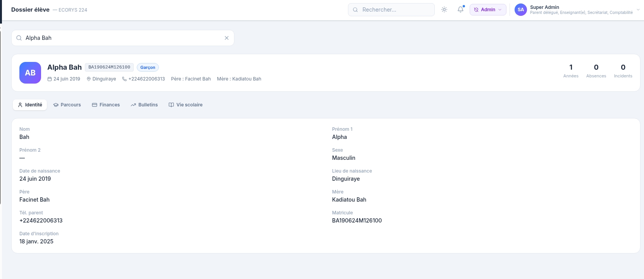
Task: Open the notifications bell
Action: 460,10
